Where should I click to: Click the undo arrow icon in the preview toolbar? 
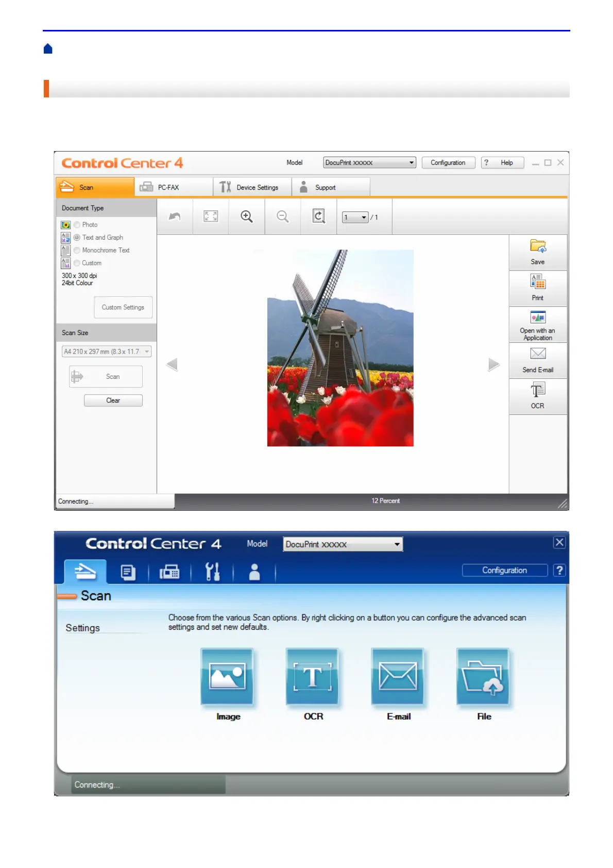(x=175, y=216)
